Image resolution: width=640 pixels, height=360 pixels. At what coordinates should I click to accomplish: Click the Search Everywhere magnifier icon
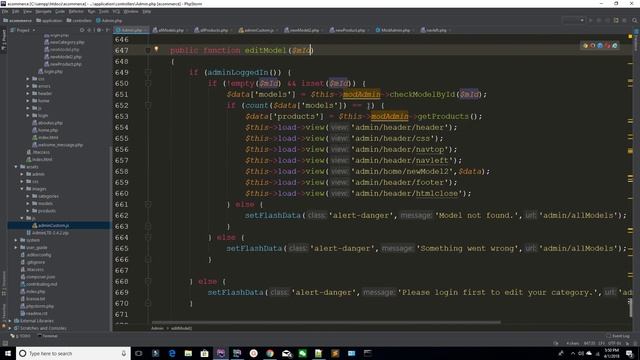point(635,20)
